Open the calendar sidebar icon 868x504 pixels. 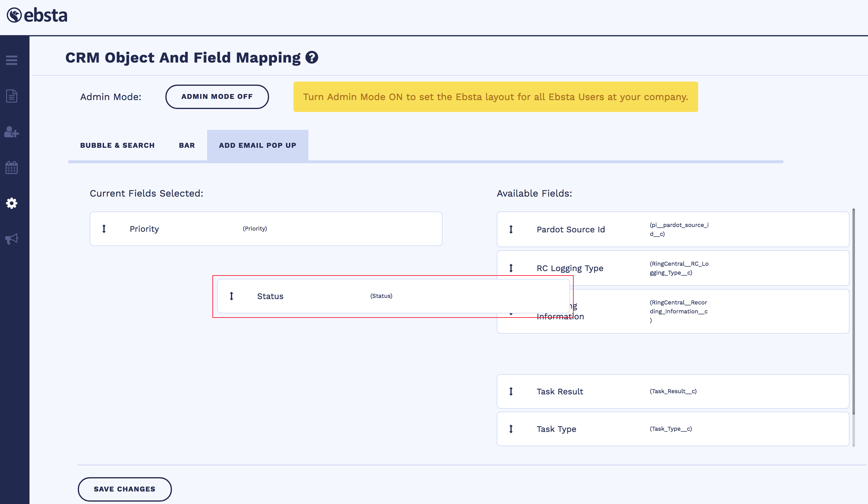pos(12,168)
